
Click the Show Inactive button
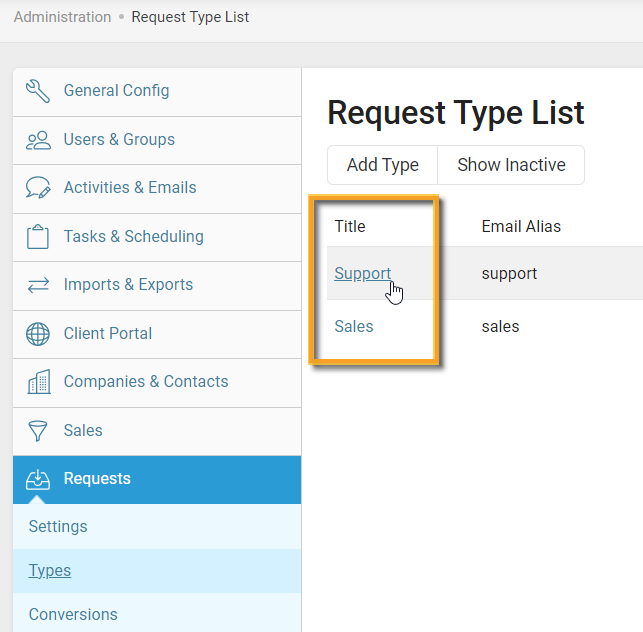(511, 165)
